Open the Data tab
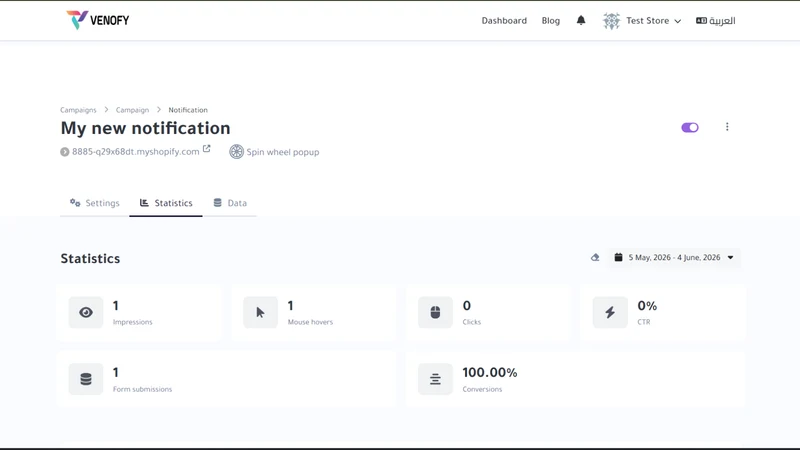 (x=230, y=203)
